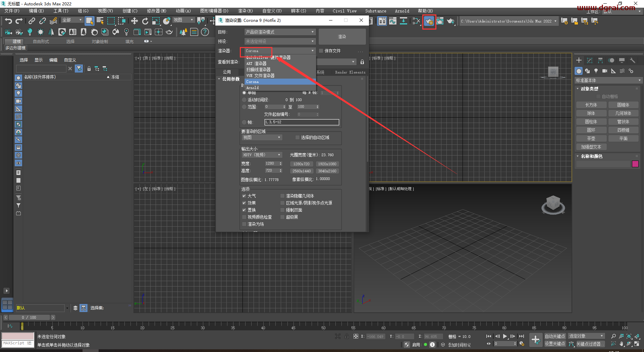Select the Select and Move tool
644x352 pixels.
134,21
